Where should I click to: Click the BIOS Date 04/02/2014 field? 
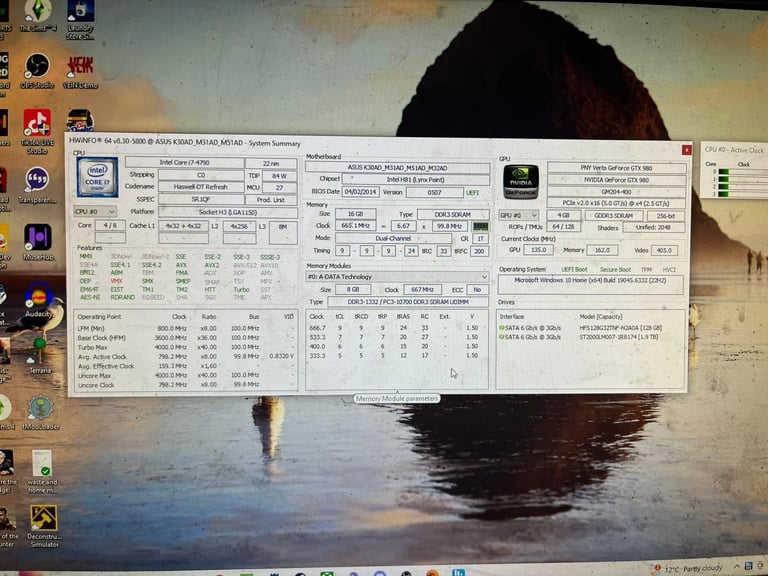(360, 192)
